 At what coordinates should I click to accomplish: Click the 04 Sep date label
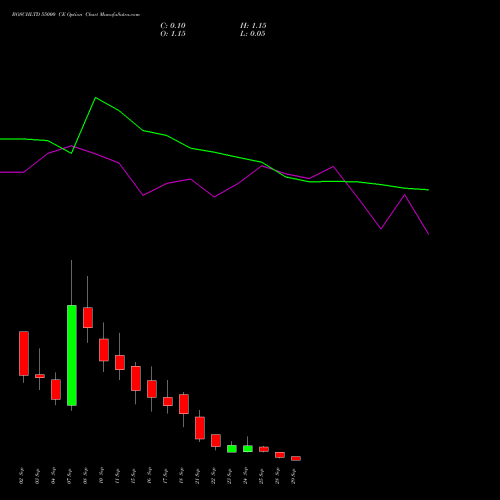coord(54,476)
